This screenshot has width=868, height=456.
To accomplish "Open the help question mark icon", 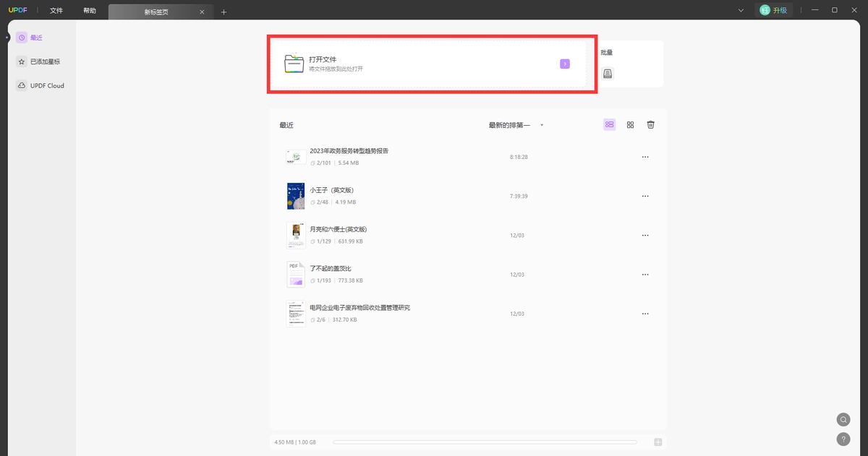I will pyautogui.click(x=843, y=439).
